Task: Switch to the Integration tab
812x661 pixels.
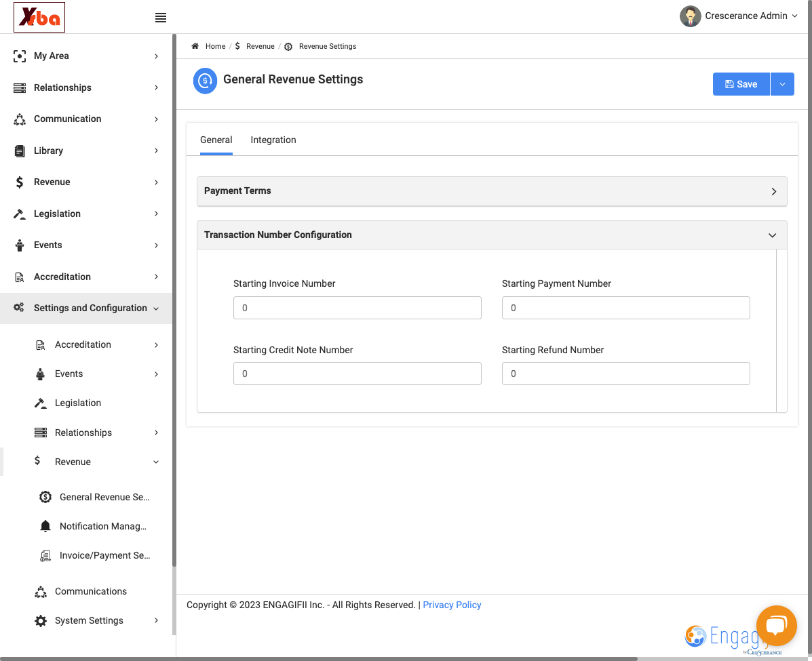Action: (x=273, y=140)
